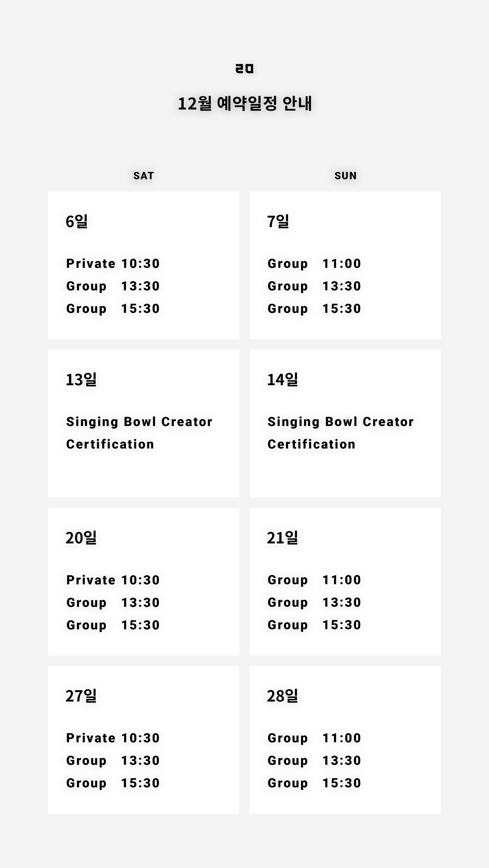Click the 12월 예약일정 안내 title
489x868 pixels.
tap(244, 103)
